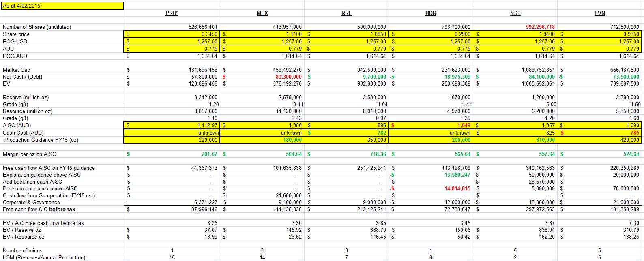The width and height of the screenshot is (644, 261).
Task: Select the green cash cost 782
Action: (x=382, y=133)
